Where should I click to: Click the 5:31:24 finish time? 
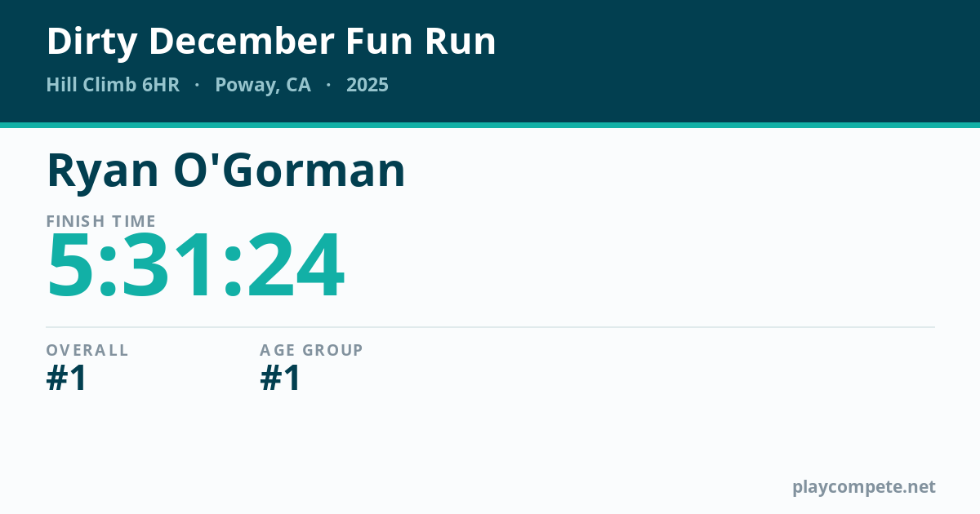coord(196,266)
